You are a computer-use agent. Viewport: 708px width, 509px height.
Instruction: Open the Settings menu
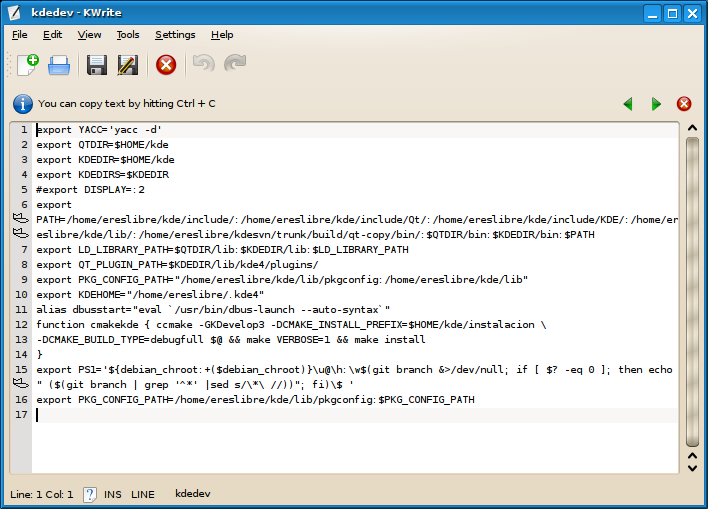pyautogui.click(x=175, y=35)
